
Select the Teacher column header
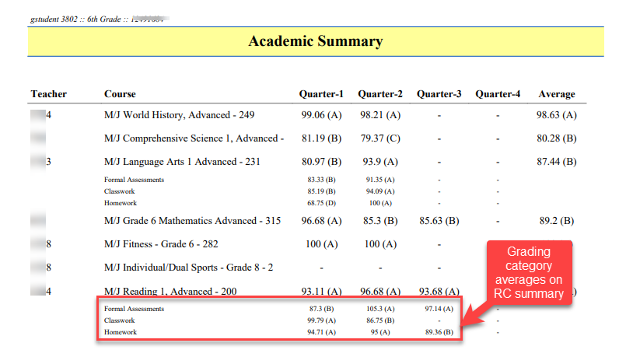(x=49, y=94)
